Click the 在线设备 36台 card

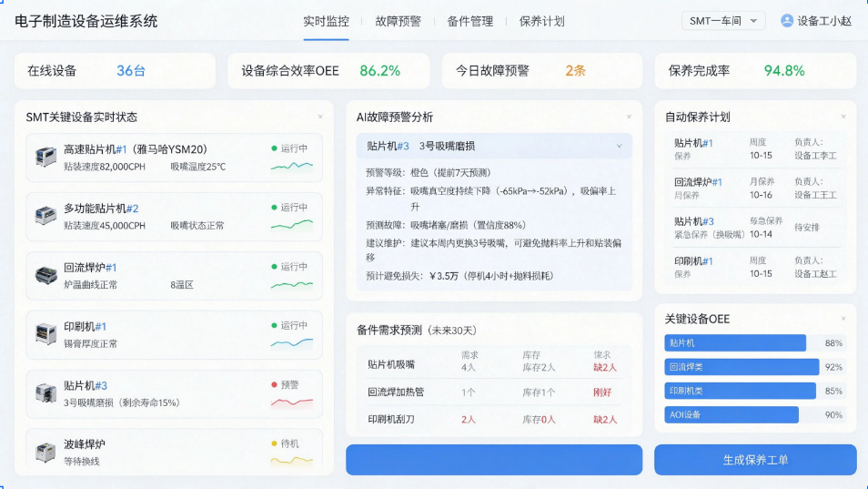[115, 71]
